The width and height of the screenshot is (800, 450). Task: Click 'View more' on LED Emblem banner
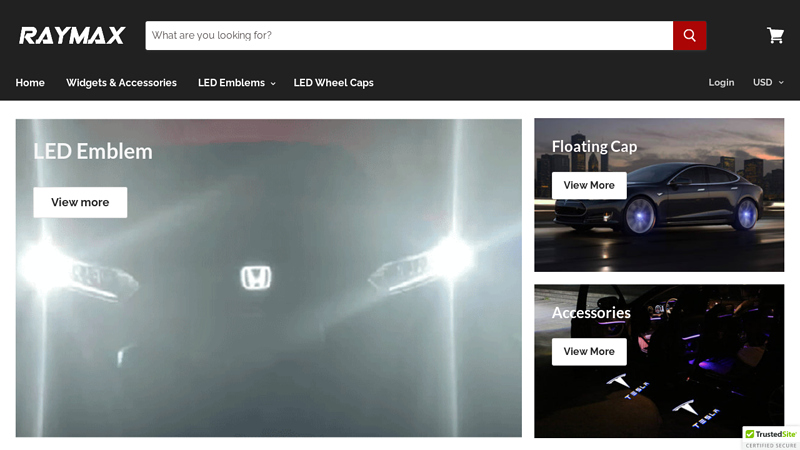click(80, 203)
